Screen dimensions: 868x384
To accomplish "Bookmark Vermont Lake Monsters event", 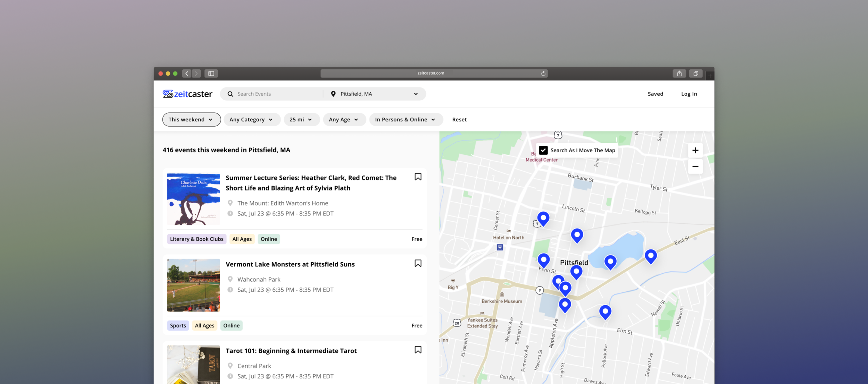I will click(x=418, y=263).
